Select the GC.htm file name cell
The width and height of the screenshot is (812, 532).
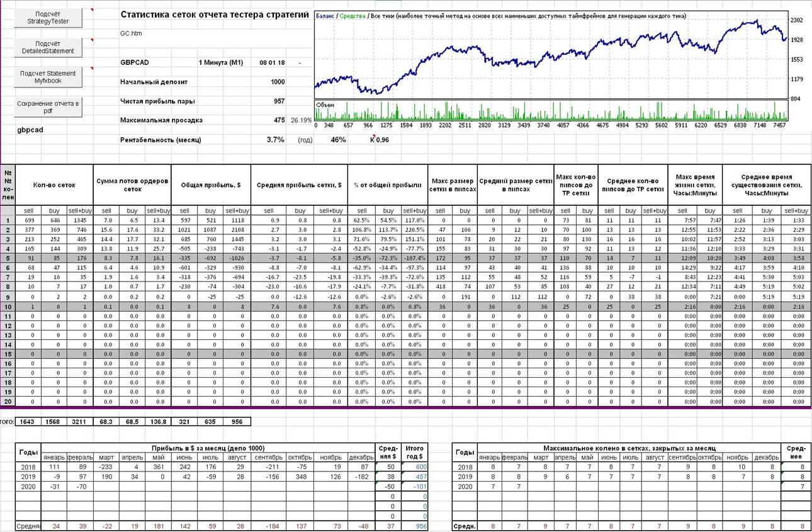click(130, 33)
